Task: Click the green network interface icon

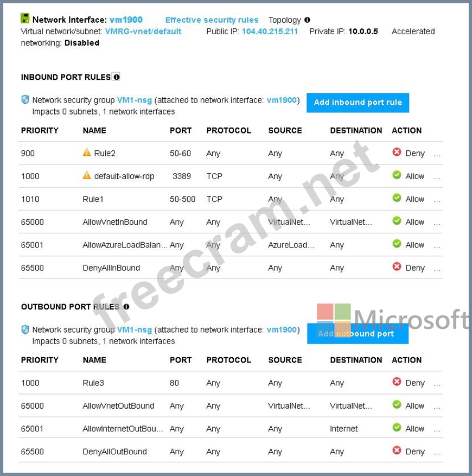Action: pyautogui.click(x=25, y=18)
